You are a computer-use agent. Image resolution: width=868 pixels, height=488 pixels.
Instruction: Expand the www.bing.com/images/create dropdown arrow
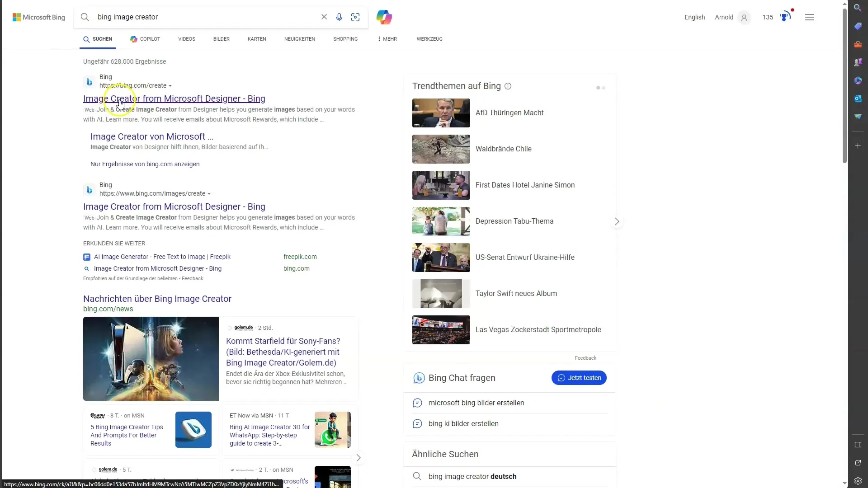[x=209, y=194]
